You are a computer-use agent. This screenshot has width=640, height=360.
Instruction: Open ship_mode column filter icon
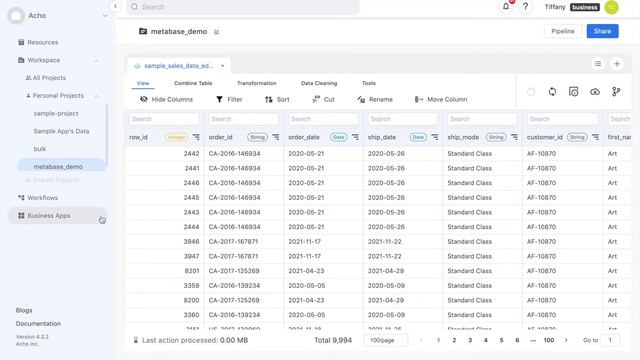(514, 137)
